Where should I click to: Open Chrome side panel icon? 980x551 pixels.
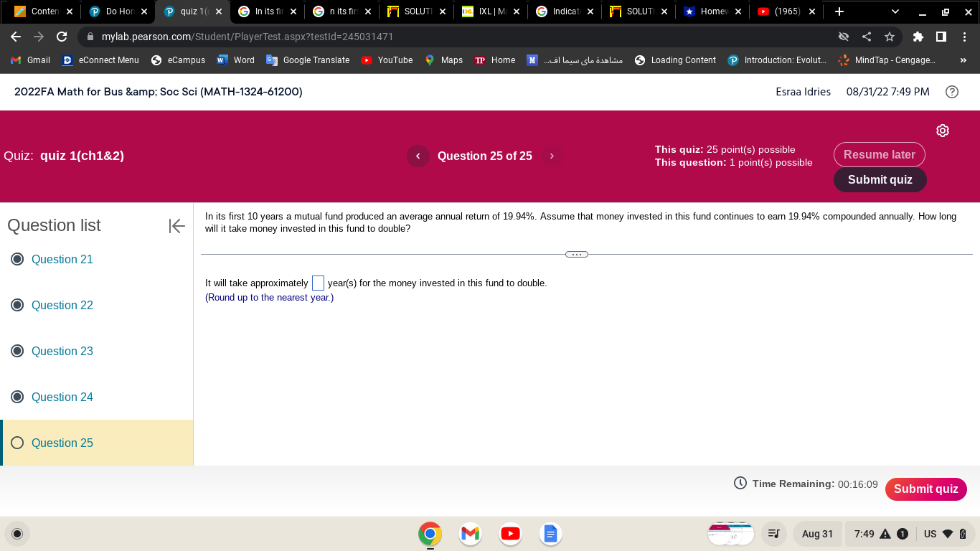click(941, 37)
